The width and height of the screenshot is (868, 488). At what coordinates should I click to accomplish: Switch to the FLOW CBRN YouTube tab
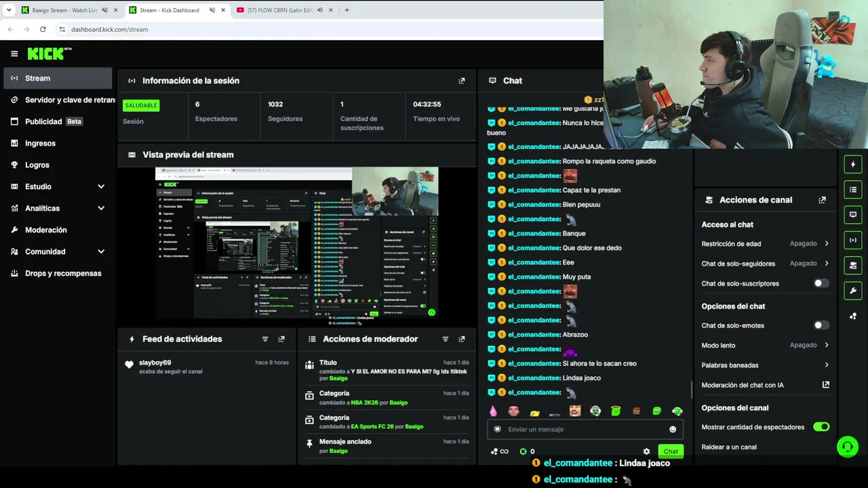(x=279, y=10)
